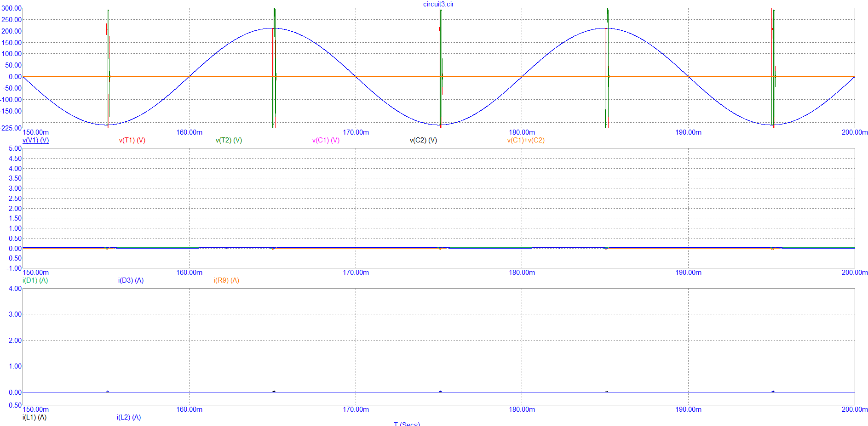
Task: Select the v(C1)+v(C2) trace label
Action: 526,140
